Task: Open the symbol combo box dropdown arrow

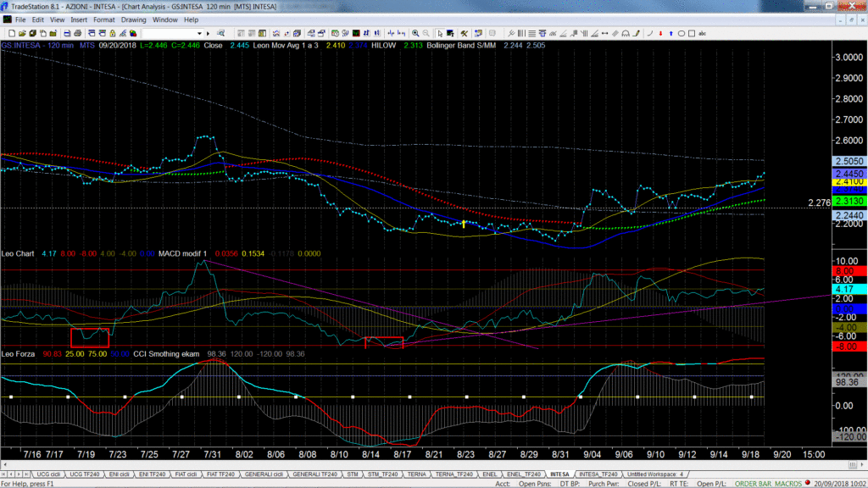Action: [199, 33]
